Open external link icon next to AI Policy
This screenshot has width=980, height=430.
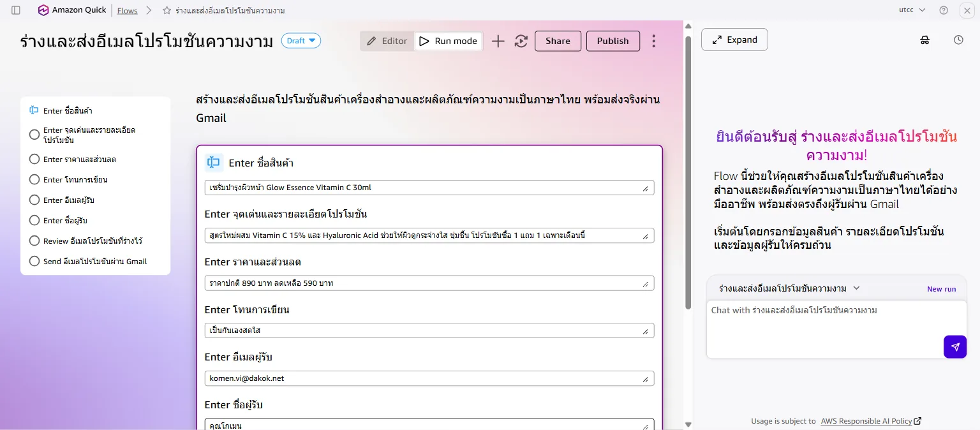point(917,421)
